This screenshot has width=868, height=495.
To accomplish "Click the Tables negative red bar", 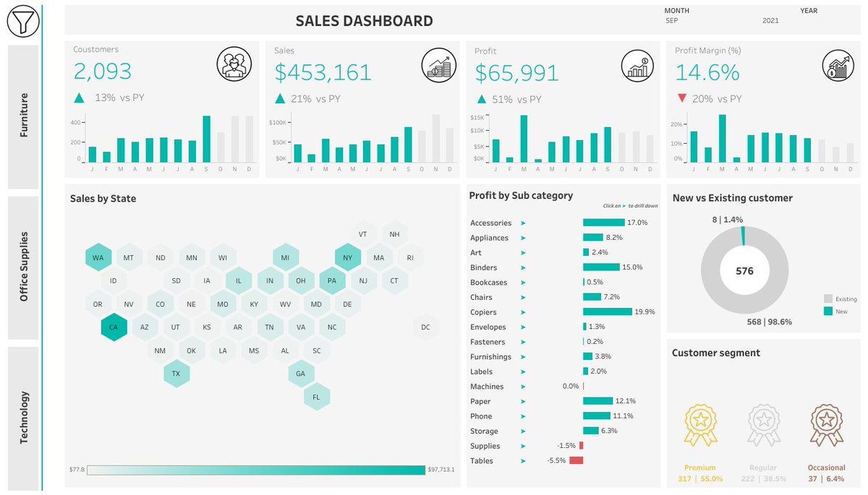I will (576, 460).
